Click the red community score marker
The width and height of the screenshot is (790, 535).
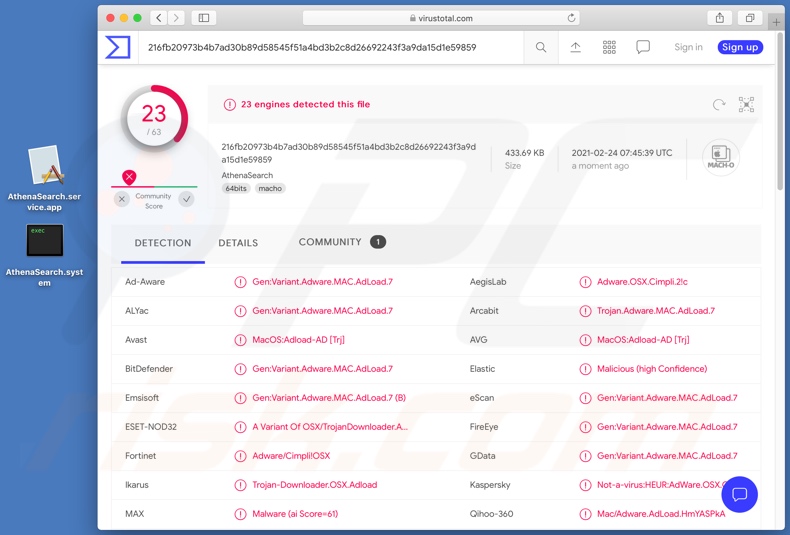click(x=129, y=177)
